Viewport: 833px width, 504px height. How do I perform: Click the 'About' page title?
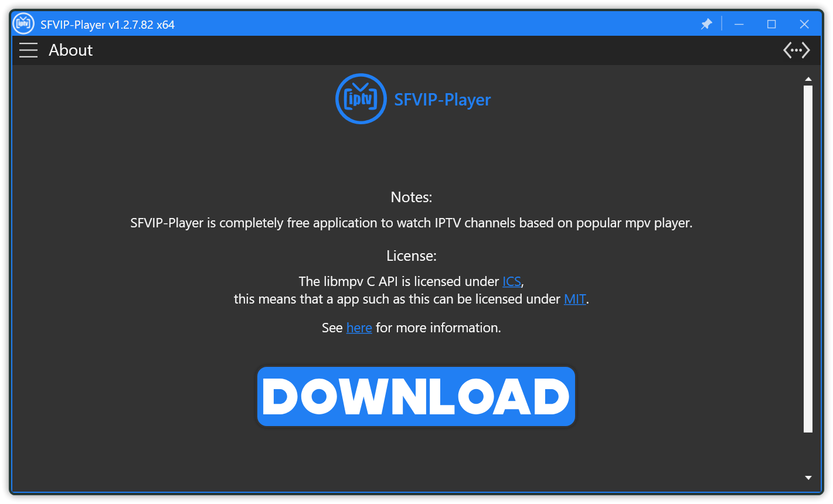coord(71,50)
